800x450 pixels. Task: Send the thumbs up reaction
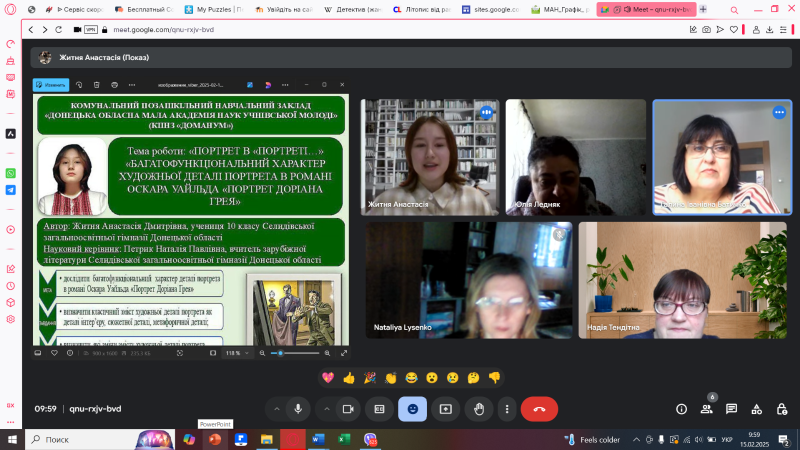pyautogui.click(x=348, y=377)
